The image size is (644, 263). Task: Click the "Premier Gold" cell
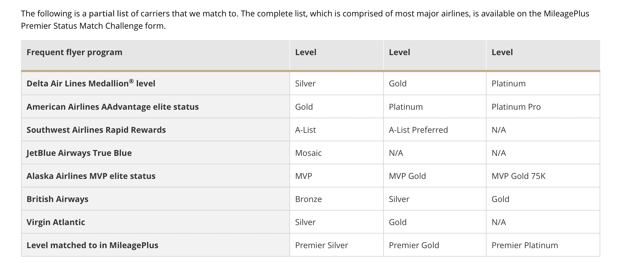pyautogui.click(x=414, y=245)
